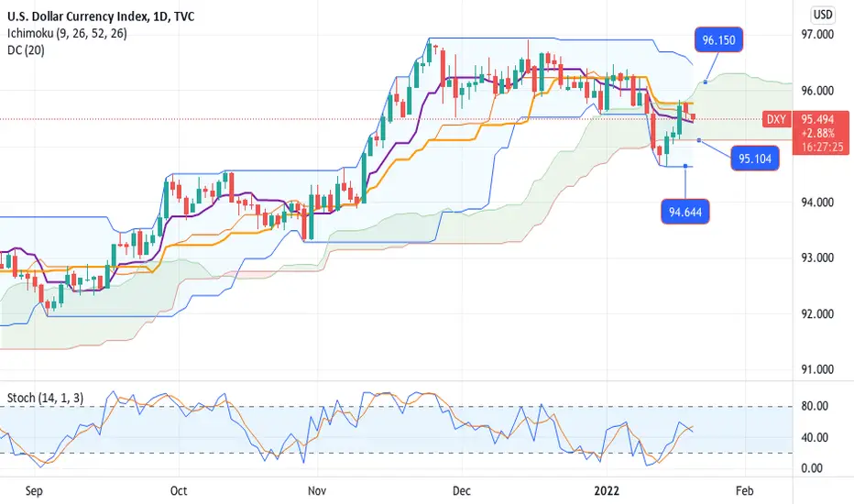Select the 96.150 price callout label

click(718, 39)
